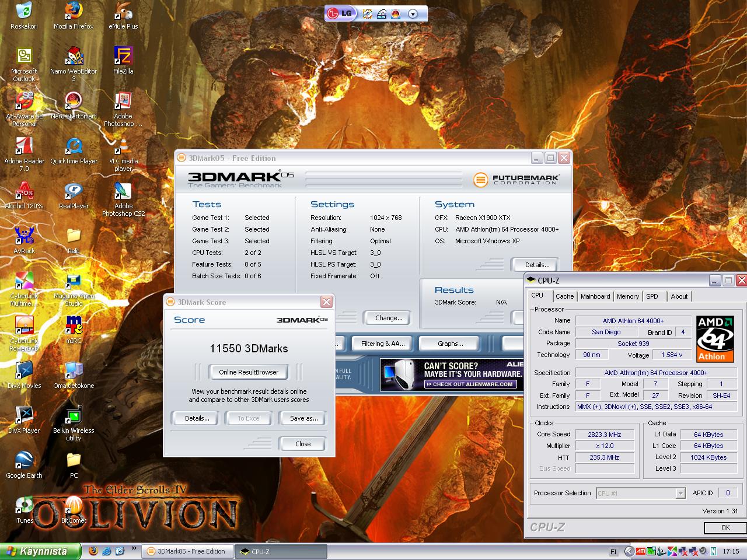Launch Alcohol 120% desktop icon
Image resolution: width=747 pixels, height=560 pixels.
(x=24, y=195)
